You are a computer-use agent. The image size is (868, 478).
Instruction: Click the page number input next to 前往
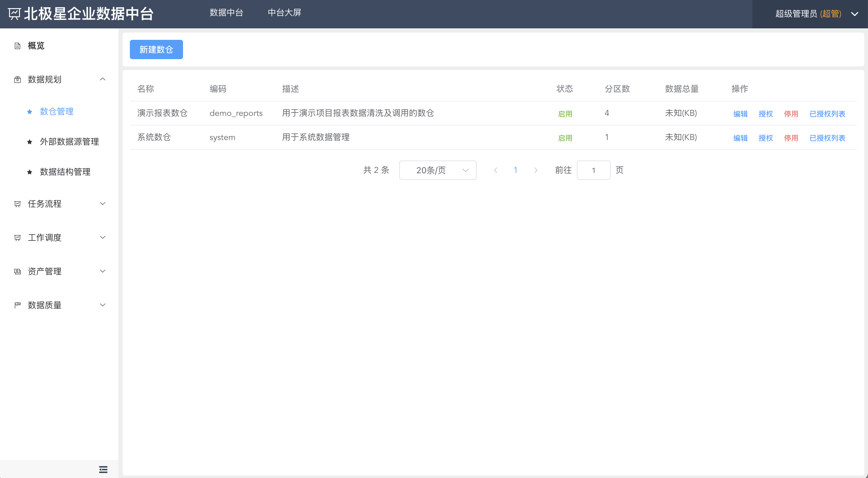593,170
